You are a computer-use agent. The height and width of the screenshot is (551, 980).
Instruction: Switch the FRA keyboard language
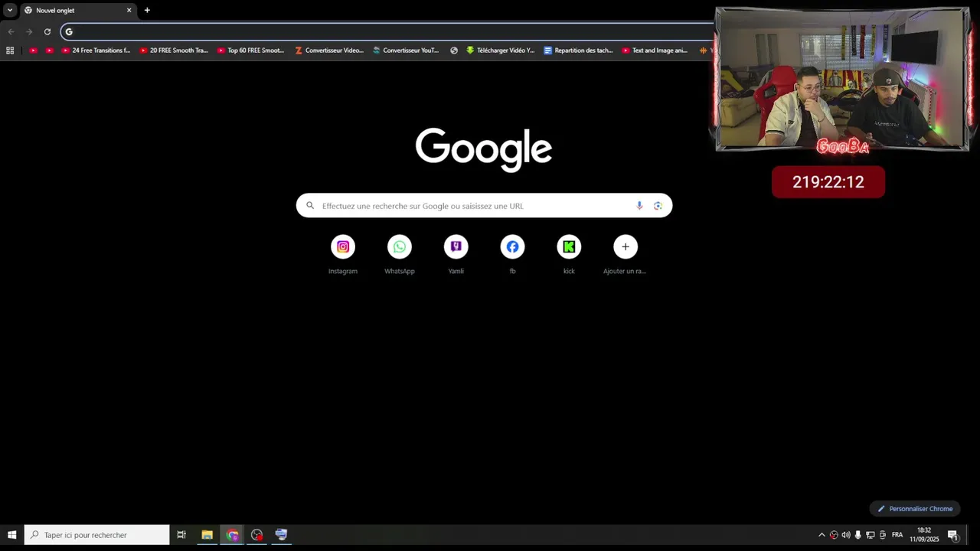(x=897, y=535)
